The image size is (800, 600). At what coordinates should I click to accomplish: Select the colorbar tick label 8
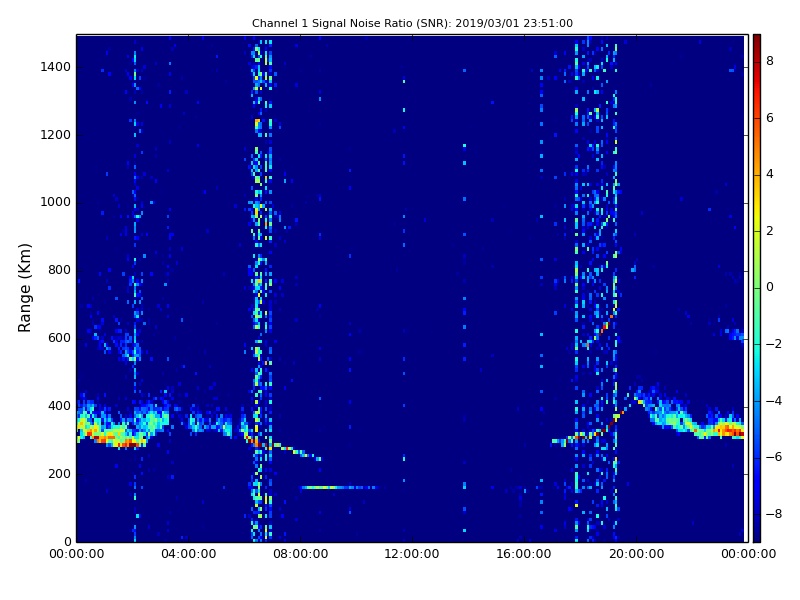769,61
